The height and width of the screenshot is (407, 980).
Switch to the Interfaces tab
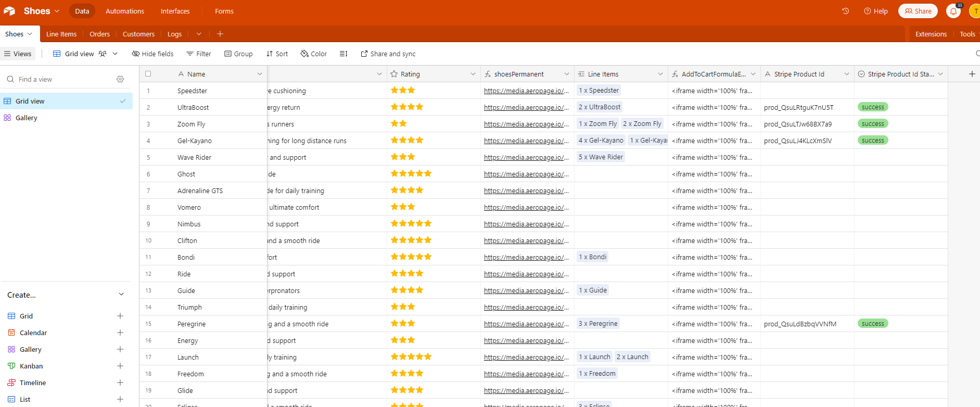[x=175, y=11]
